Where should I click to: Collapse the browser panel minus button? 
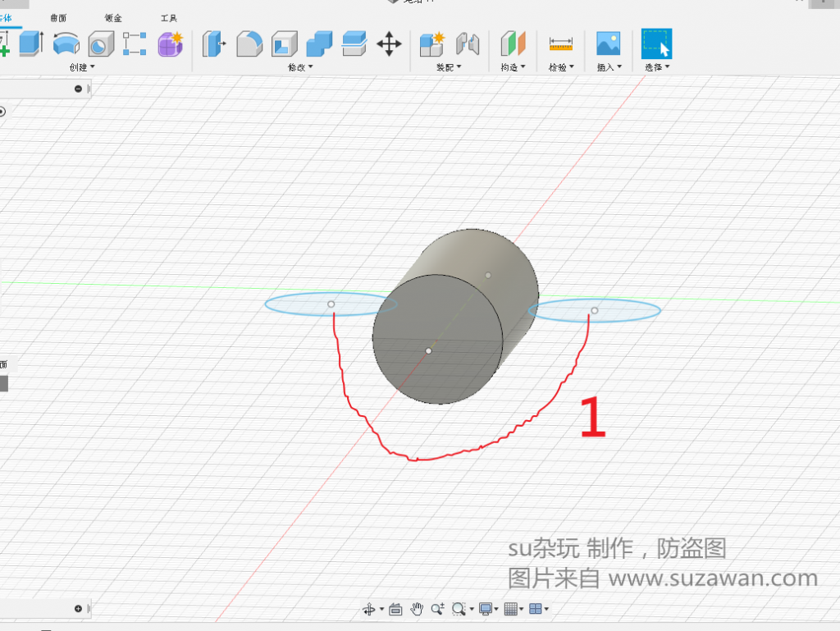pyautogui.click(x=78, y=89)
